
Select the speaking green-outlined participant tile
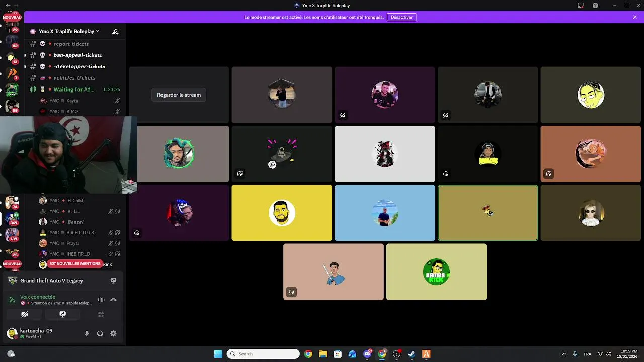(x=488, y=213)
